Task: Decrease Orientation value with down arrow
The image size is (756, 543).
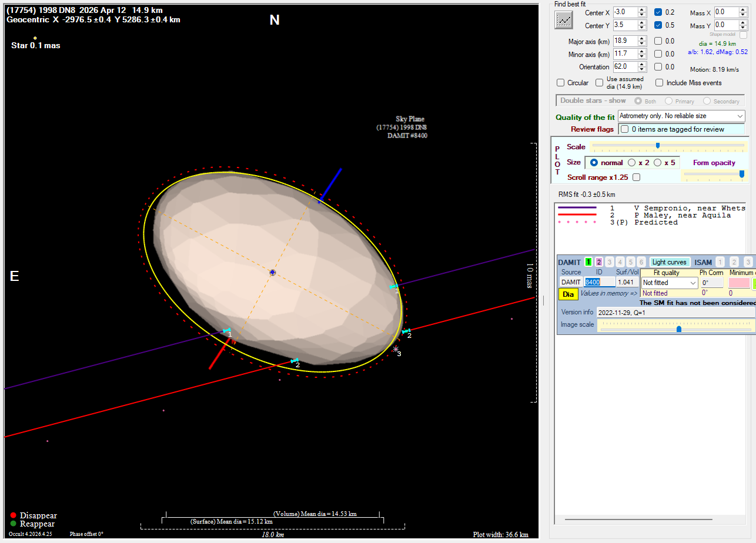Action: [642, 70]
